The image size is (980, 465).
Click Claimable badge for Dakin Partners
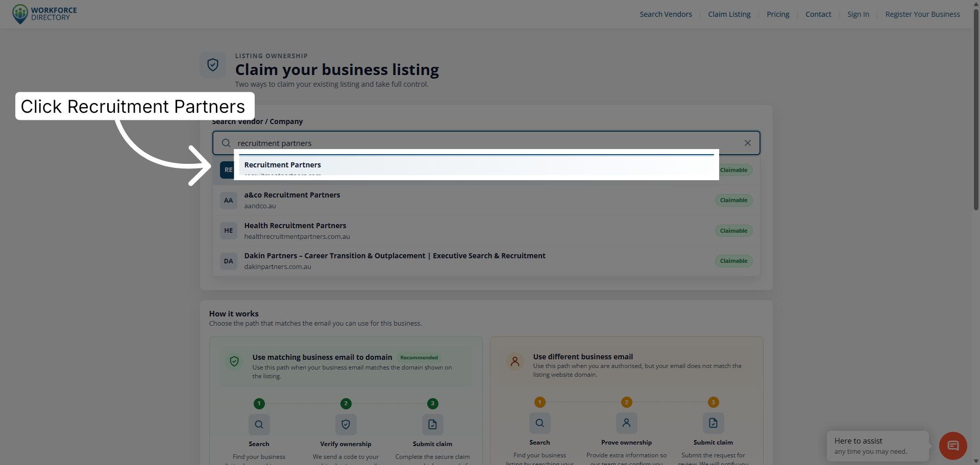[733, 261]
